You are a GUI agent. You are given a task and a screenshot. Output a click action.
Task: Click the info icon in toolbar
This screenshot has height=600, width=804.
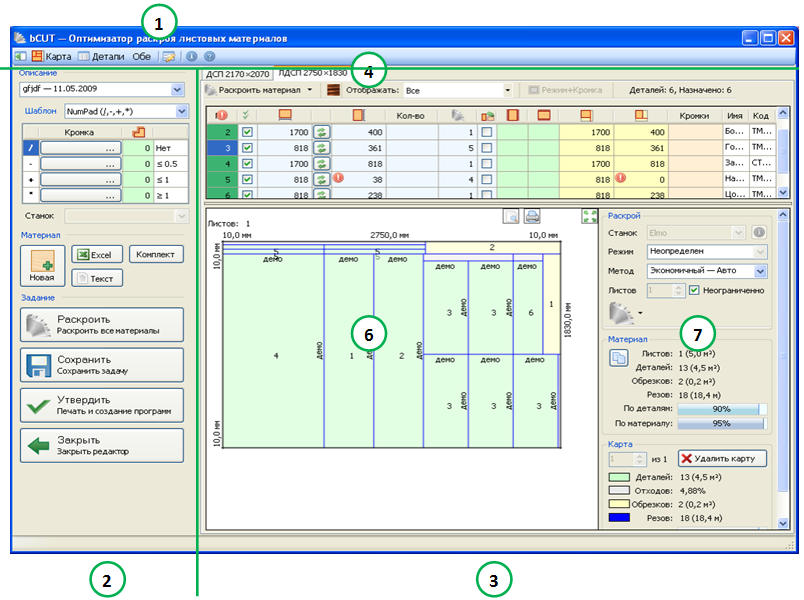coord(192,56)
